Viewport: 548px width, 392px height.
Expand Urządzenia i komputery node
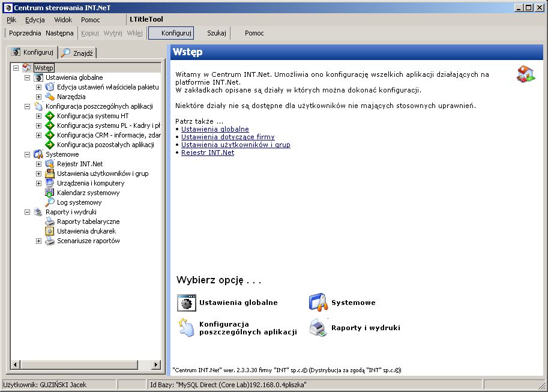(x=39, y=183)
